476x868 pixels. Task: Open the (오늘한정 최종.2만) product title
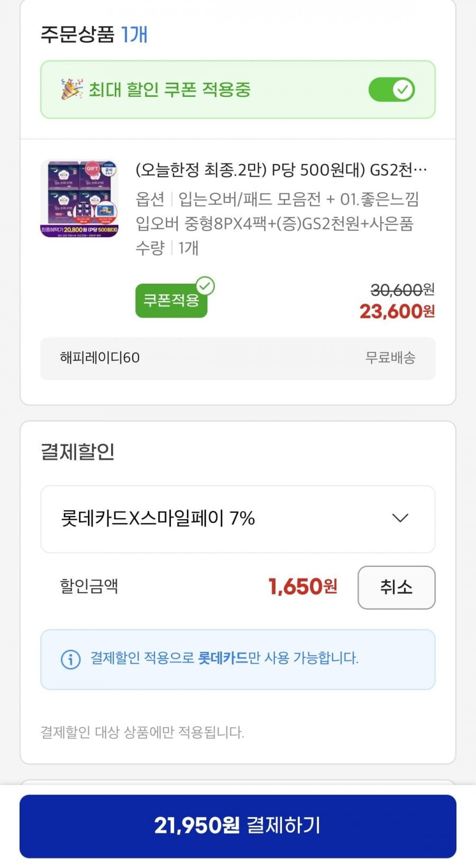point(281,170)
